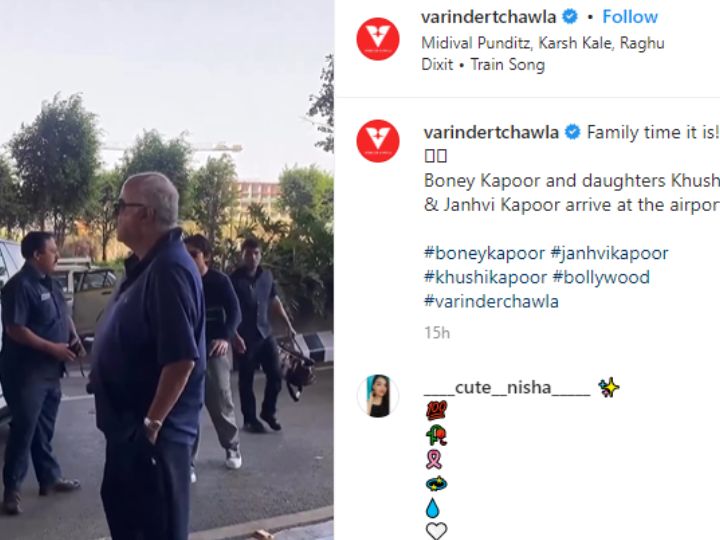
Task: Click the verified badge beside caption username
Action: click(x=572, y=132)
